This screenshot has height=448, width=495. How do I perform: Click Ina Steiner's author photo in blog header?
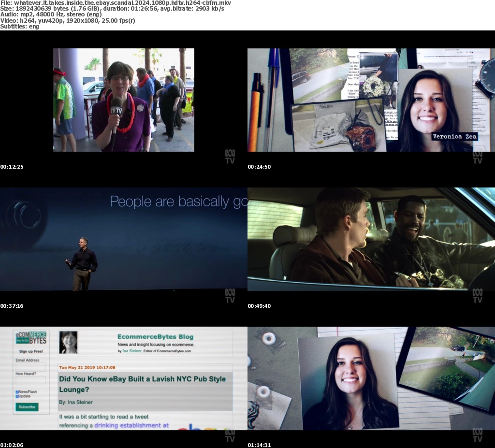pyautogui.click(x=69, y=342)
